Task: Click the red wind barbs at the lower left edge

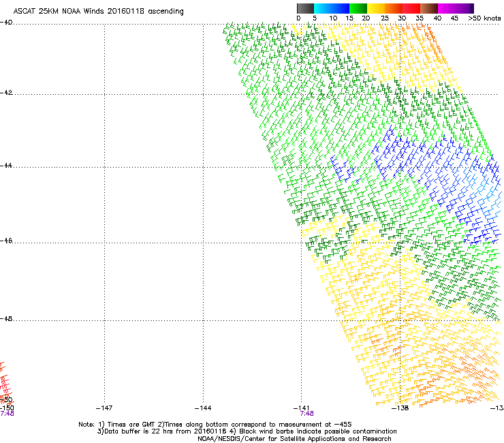Action: pos(5,382)
